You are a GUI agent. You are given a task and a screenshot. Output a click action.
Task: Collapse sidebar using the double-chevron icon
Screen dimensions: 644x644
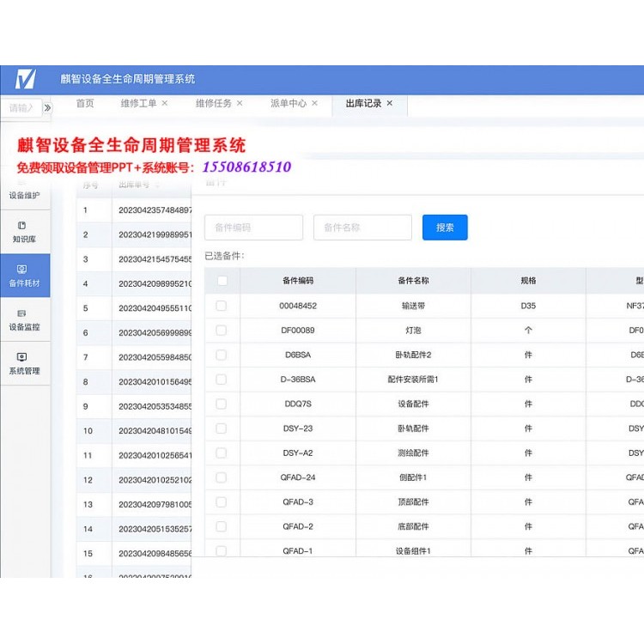click(47, 108)
